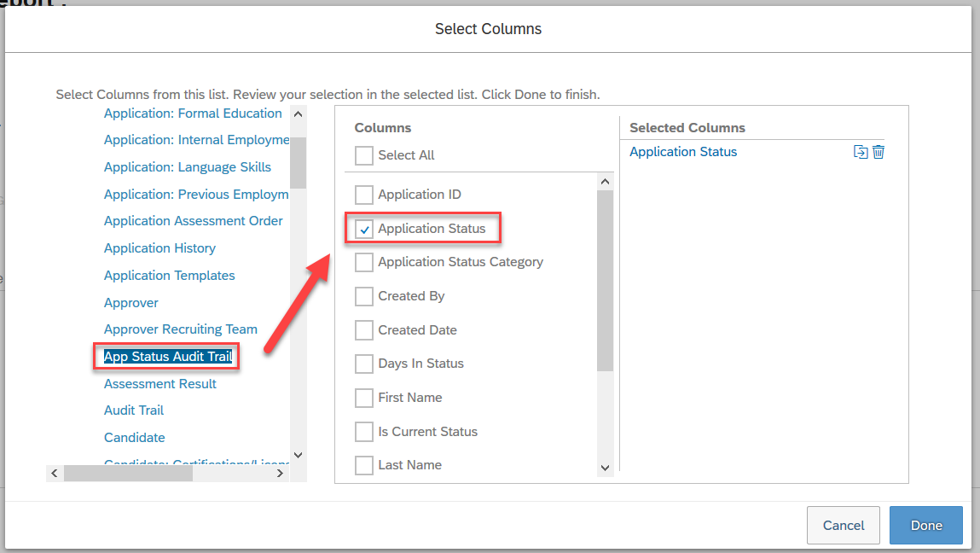Click the category list horizontal scrollbar thumb

tap(128, 474)
